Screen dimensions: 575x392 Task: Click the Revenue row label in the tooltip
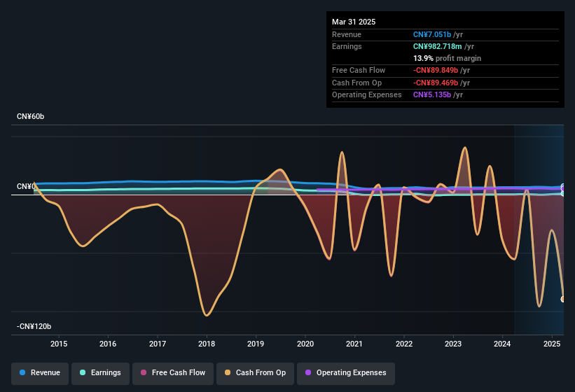tap(347, 34)
